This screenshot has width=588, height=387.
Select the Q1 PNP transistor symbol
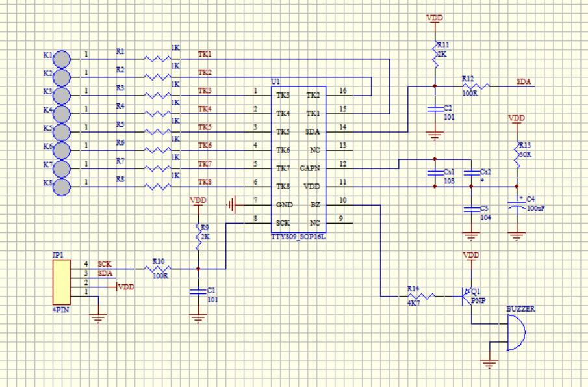point(467,296)
